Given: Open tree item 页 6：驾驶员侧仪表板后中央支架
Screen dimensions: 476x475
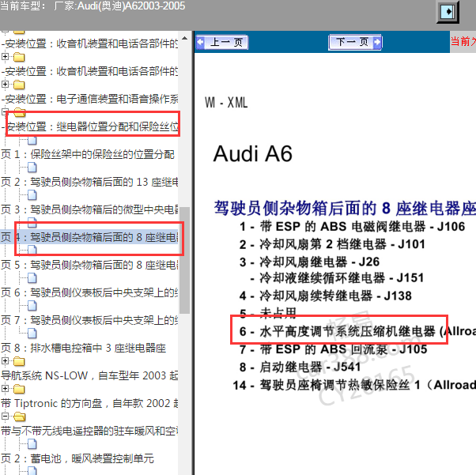Looking at the screenshot, I should (x=89, y=292).
